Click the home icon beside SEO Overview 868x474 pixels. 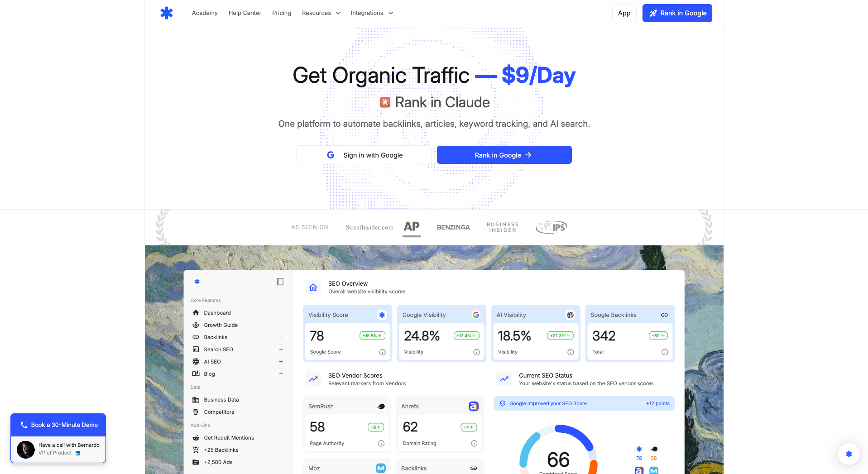312,287
